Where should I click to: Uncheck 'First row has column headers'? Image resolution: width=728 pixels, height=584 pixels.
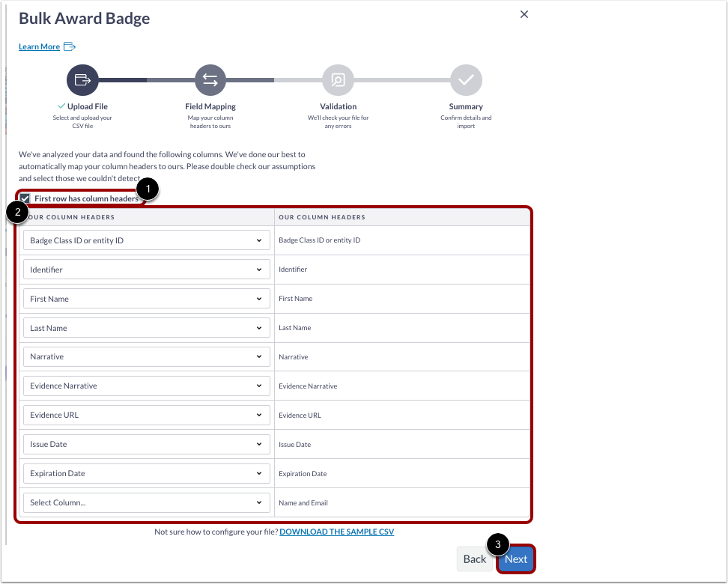25,198
